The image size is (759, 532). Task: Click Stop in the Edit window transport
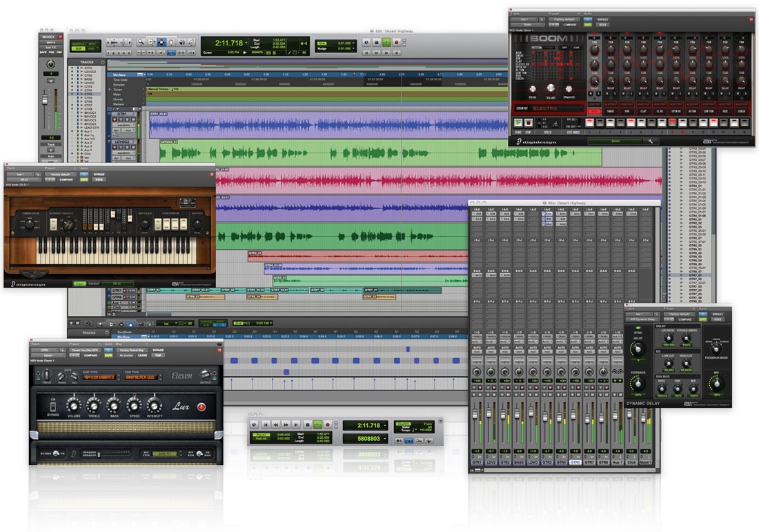click(377, 43)
